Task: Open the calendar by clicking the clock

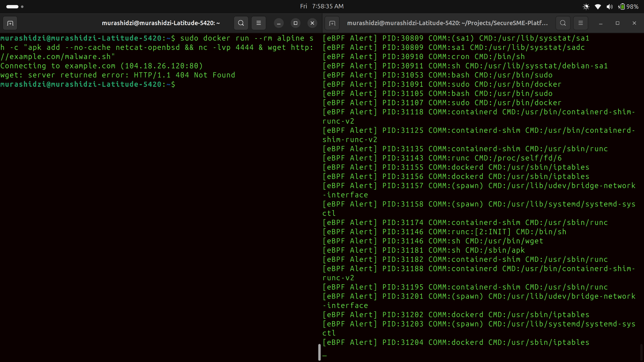Action: [x=322, y=6]
